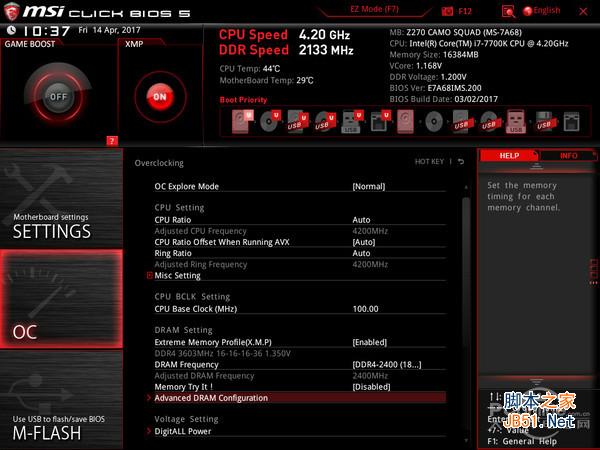600x450 pixels.
Task: Click the clock icon beside the time
Action: pyautogui.click(x=11, y=30)
